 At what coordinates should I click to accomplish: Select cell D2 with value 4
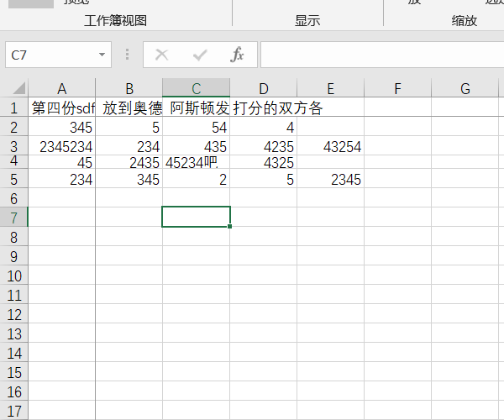tap(263, 127)
